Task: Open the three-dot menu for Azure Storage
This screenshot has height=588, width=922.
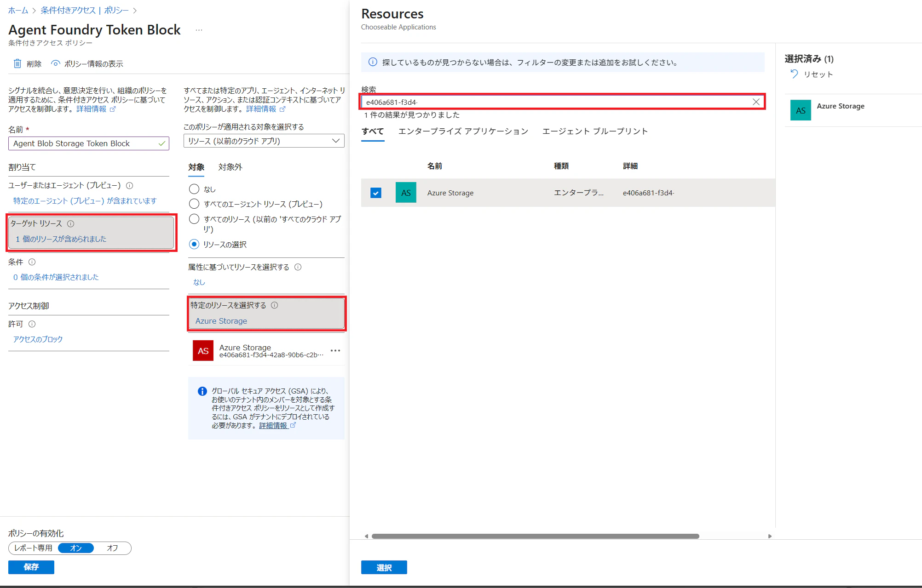Action: (x=335, y=351)
